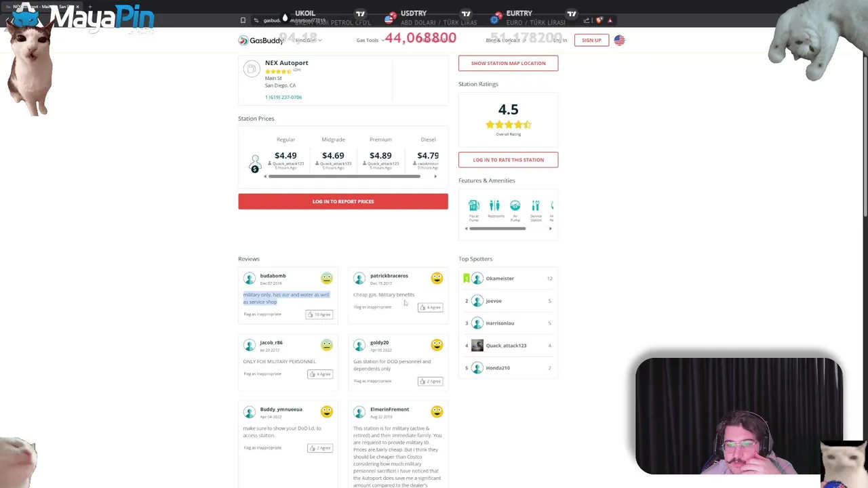Open the Log In link
Viewport: 868px width, 488px height.
click(560, 40)
